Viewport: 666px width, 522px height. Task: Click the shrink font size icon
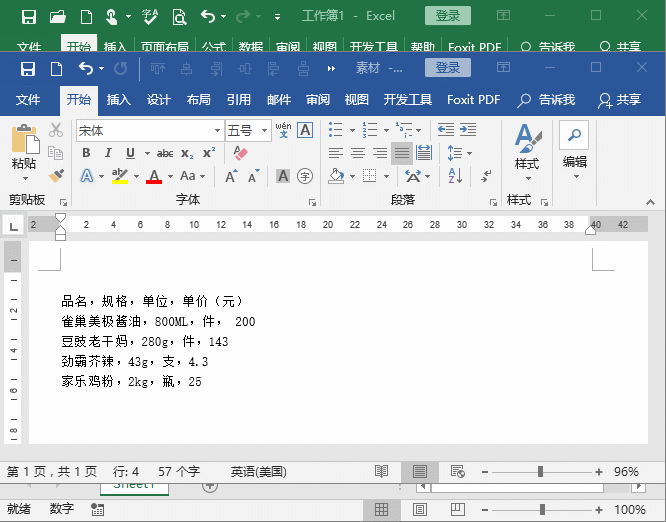254,176
